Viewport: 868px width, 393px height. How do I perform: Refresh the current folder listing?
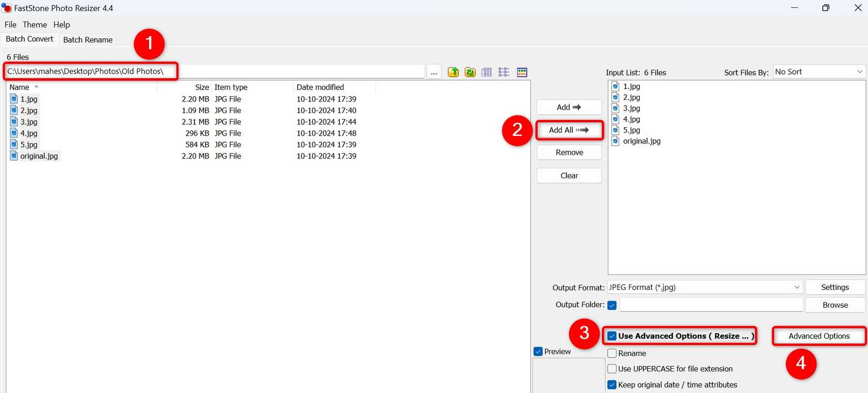pyautogui.click(x=470, y=72)
